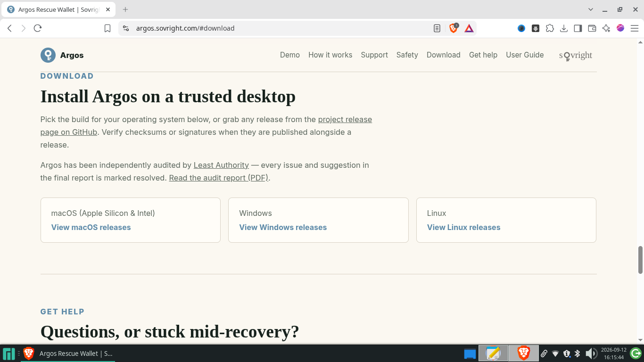This screenshot has height=362, width=644.
Task: Open Read the audit report (PDF)
Action: pos(219,178)
